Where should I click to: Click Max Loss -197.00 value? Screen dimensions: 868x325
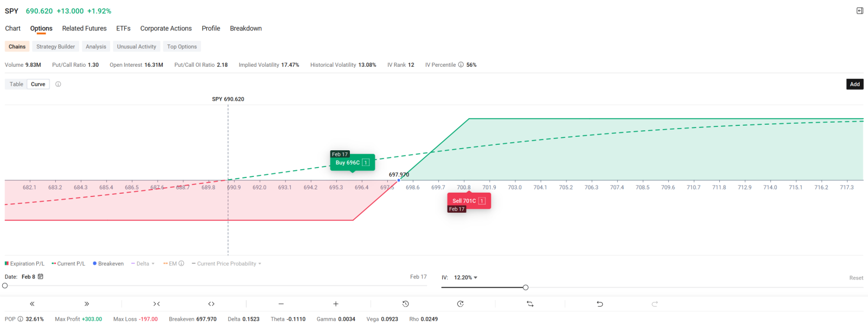click(148, 319)
